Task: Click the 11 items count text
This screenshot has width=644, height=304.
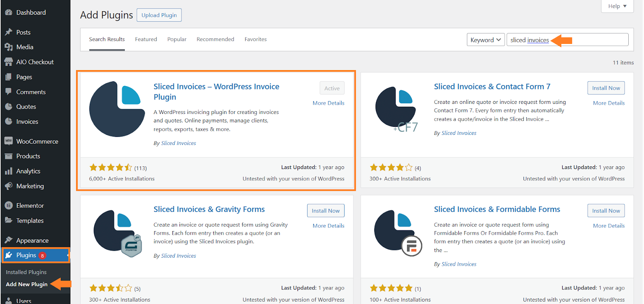Action: click(x=623, y=62)
